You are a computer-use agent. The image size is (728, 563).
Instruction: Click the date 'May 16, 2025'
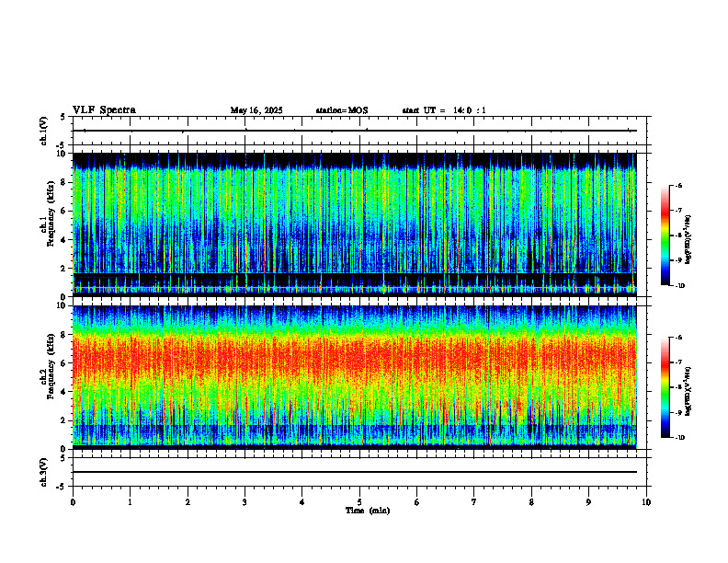click(x=256, y=110)
